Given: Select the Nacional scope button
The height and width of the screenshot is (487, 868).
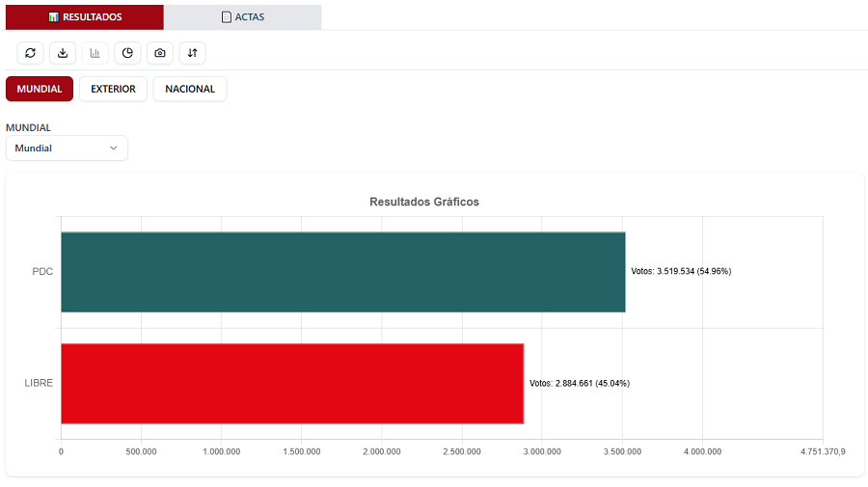Looking at the screenshot, I should (190, 89).
